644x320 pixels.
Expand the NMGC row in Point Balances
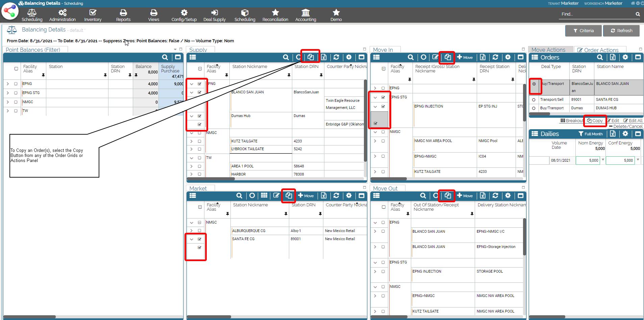[x=8, y=102]
